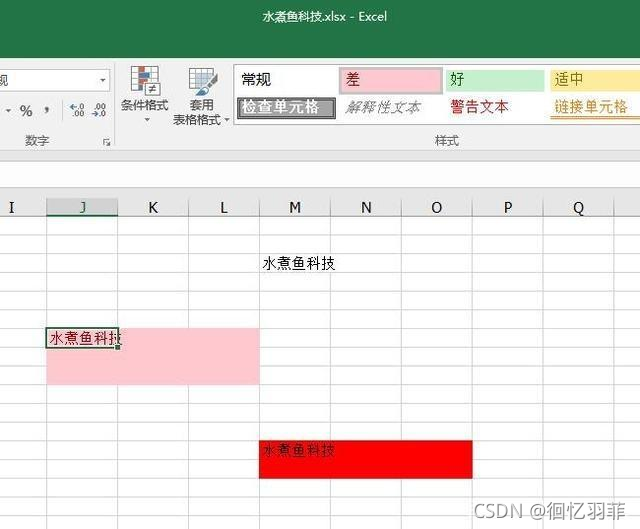The height and width of the screenshot is (529, 640).
Task: Select column M header
Action: point(295,207)
